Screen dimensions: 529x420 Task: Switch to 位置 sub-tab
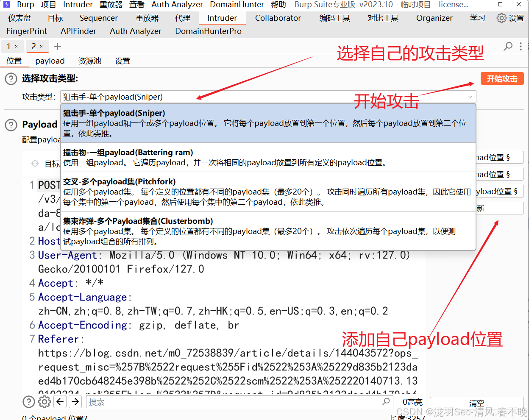[x=14, y=61]
